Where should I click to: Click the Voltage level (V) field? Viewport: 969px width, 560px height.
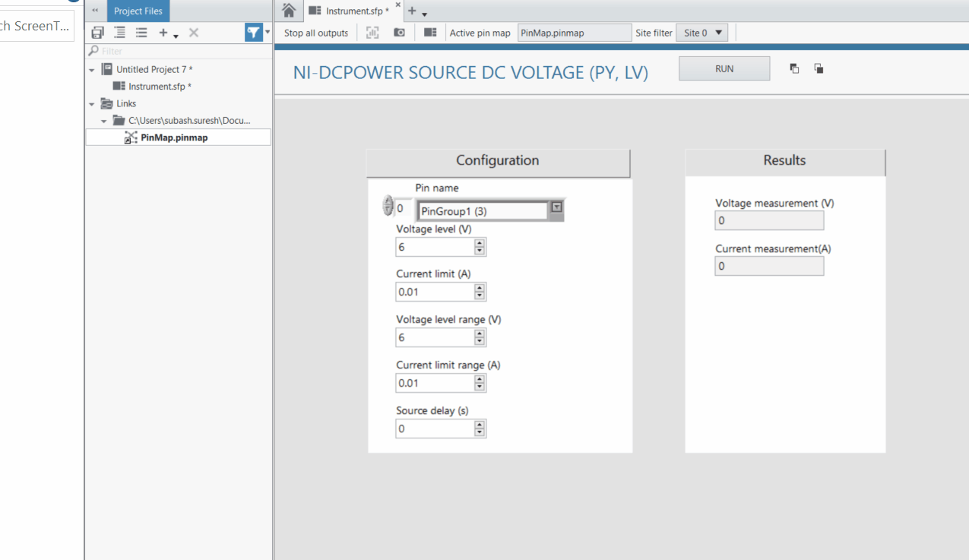tap(435, 247)
